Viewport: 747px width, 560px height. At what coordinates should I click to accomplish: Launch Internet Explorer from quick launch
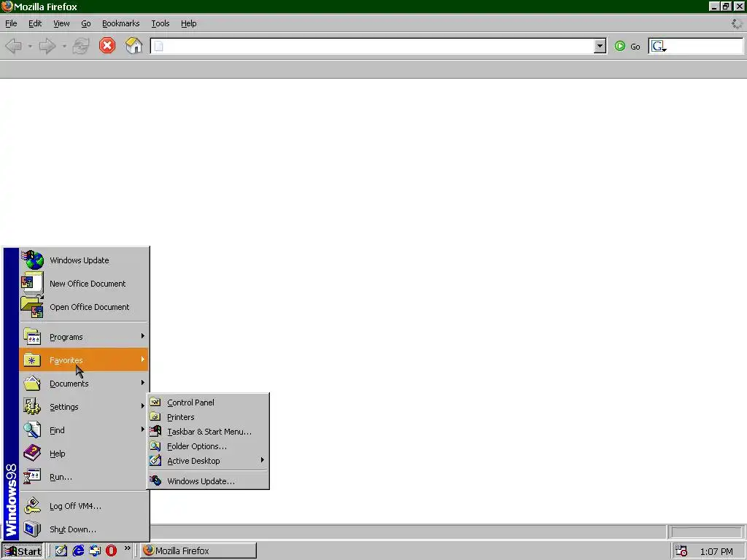pos(78,551)
